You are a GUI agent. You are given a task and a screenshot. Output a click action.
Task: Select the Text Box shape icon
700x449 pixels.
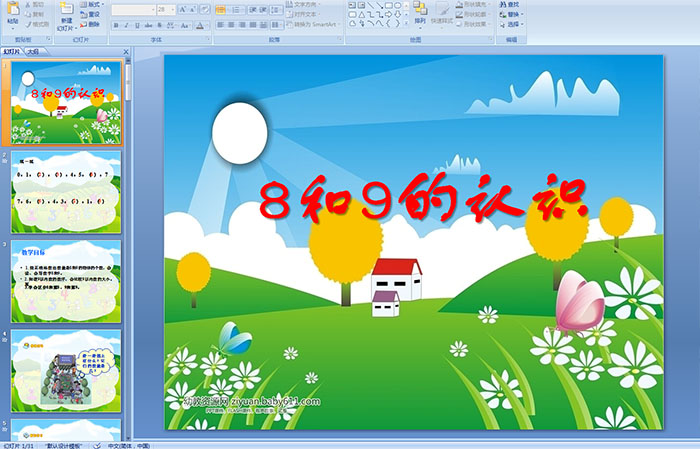pyautogui.click(x=352, y=5)
